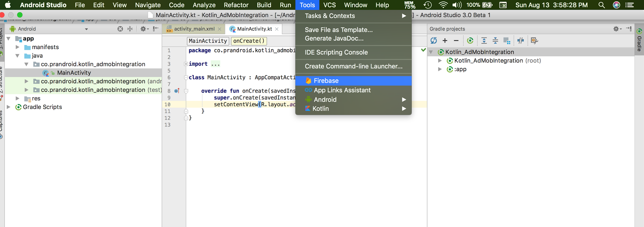Image resolution: width=644 pixels, height=227 pixels.
Task: Toggle Gradle offline mode
Action: (x=520, y=41)
